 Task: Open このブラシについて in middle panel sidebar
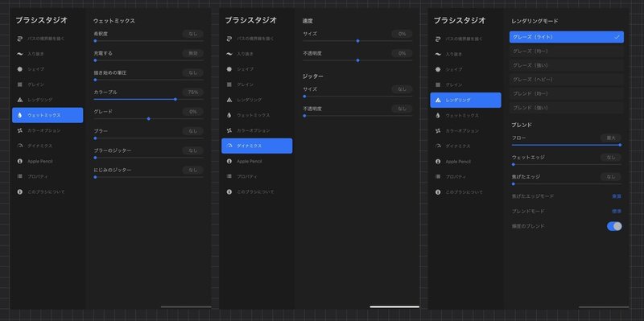257,191
